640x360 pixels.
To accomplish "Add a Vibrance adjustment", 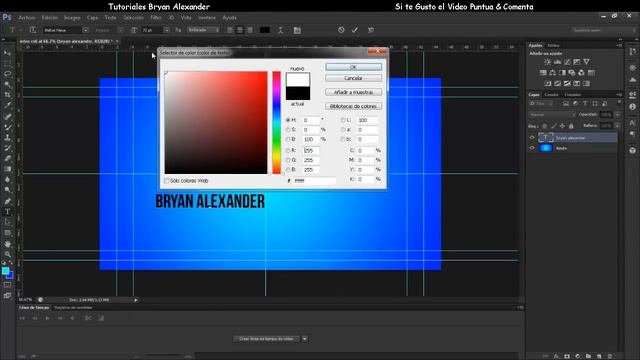I will pyautogui.click(x=587, y=62).
